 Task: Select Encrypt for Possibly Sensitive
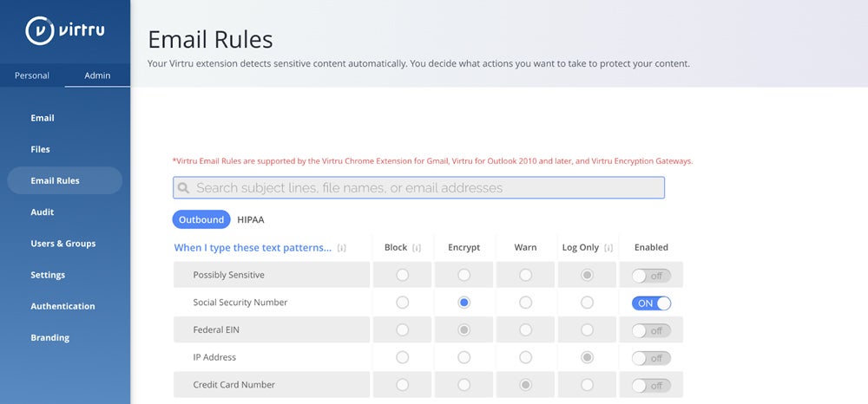tap(464, 276)
